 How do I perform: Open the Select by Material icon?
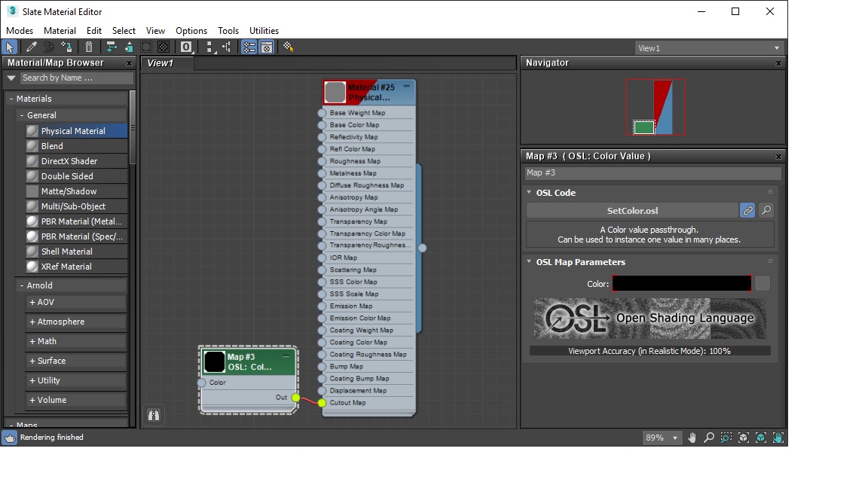(289, 47)
